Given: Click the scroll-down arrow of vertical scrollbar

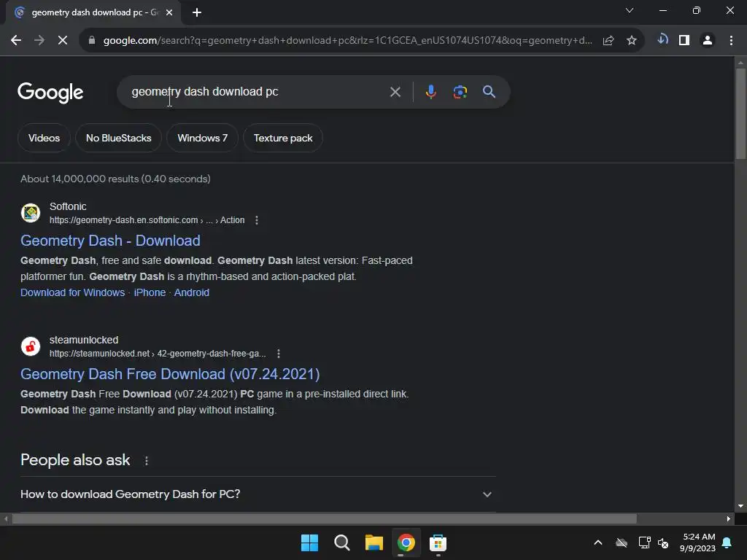Looking at the screenshot, I should coord(740,506).
